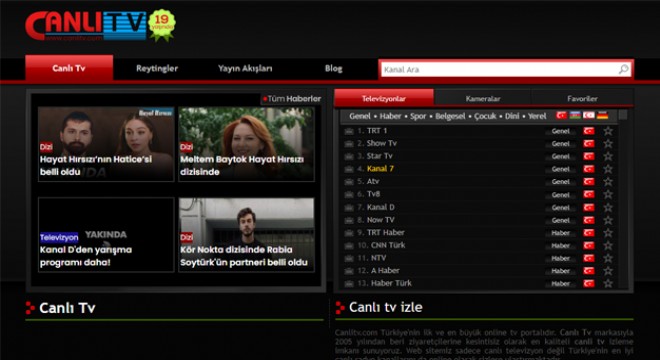Click the TV icon beside TRT 1
The width and height of the screenshot is (660, 360).
349,131
